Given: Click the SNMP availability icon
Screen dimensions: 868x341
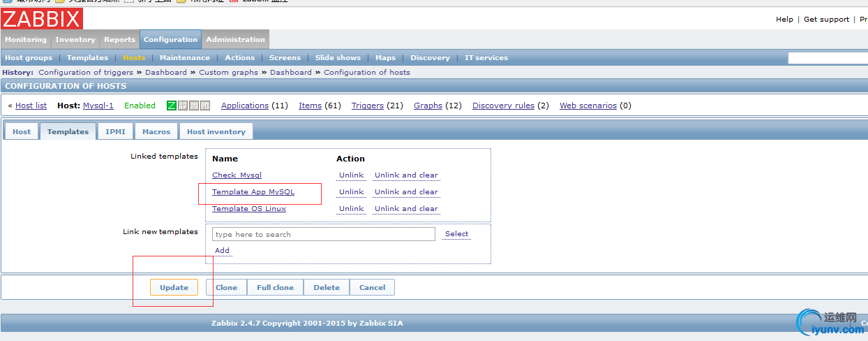Looking at the screenshot, I should pos(183,106).
